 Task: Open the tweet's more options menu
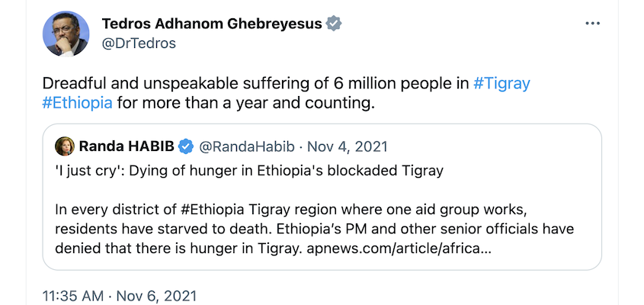click(x=593, y=24)
